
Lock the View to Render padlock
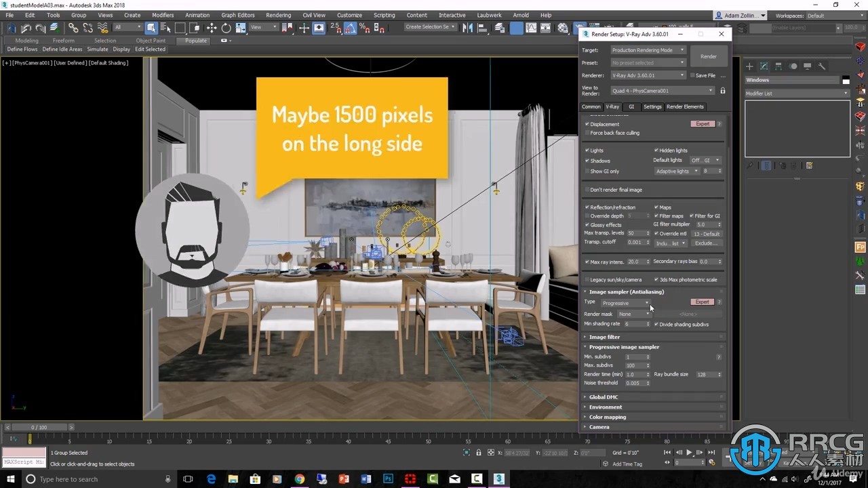click(723, 90)
